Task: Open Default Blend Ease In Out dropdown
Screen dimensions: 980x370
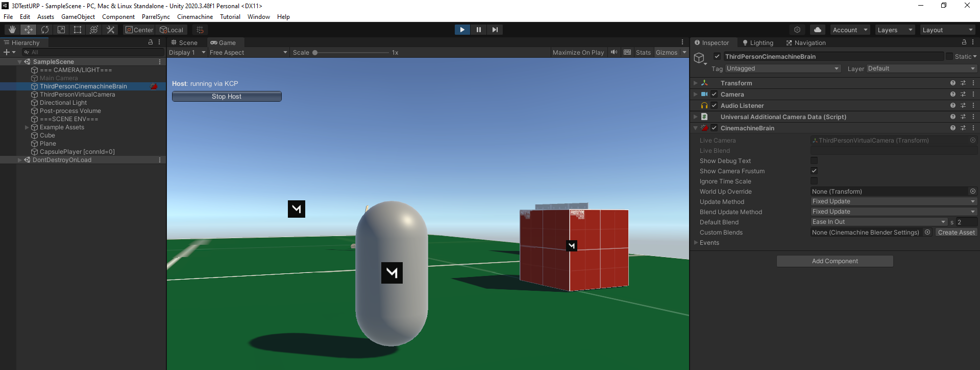Action: click(x=879, y=222)
